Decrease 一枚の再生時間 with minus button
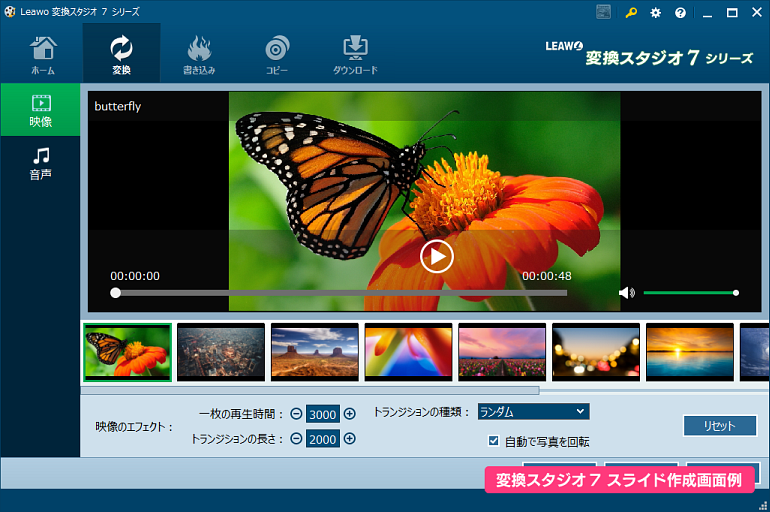 296,414
